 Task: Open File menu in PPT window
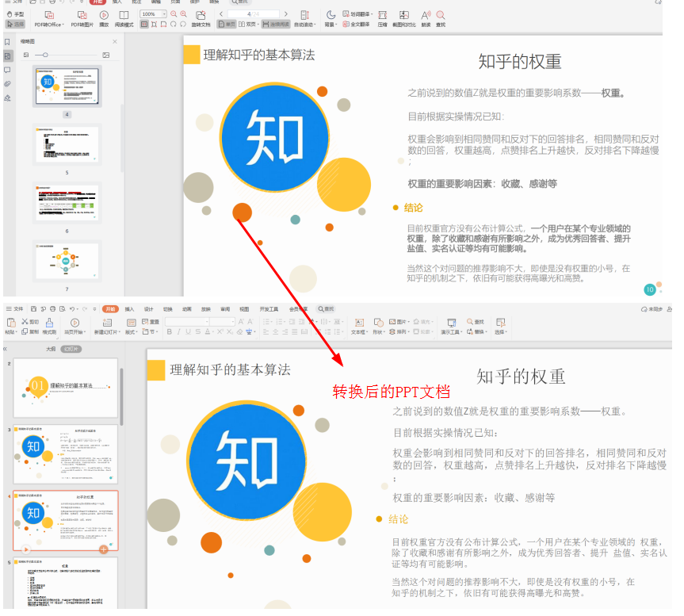coord(14,309)
